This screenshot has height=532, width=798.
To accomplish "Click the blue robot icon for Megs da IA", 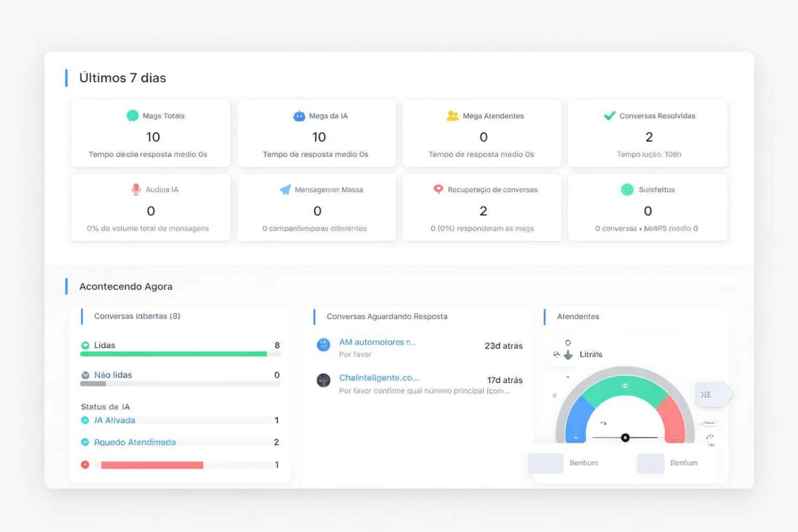I will point(299,116).
